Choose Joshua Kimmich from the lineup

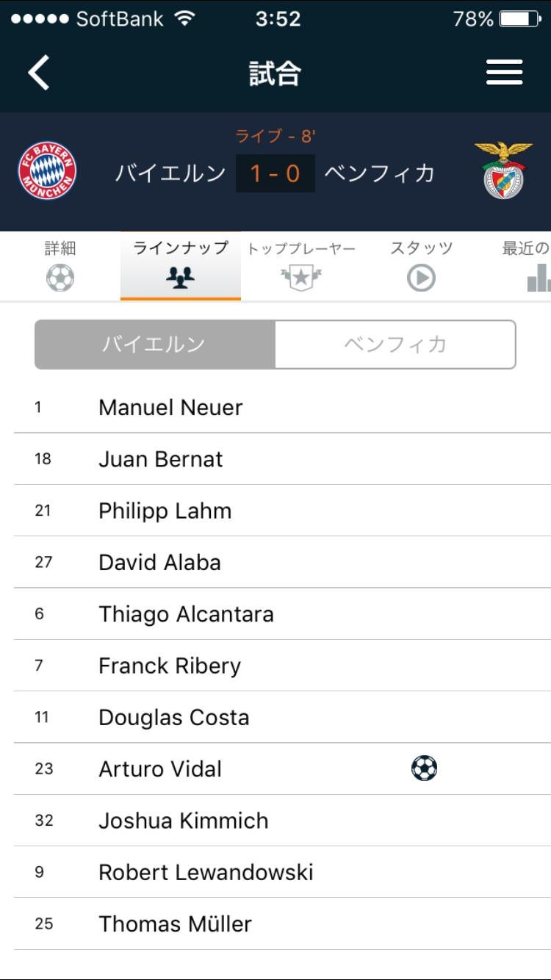[184, 821]
